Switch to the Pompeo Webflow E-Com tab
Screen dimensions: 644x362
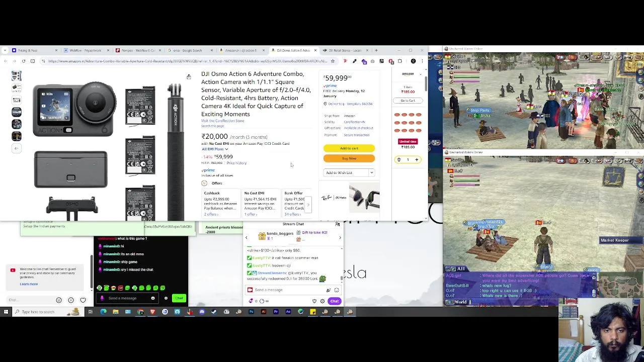pos(137,50)
